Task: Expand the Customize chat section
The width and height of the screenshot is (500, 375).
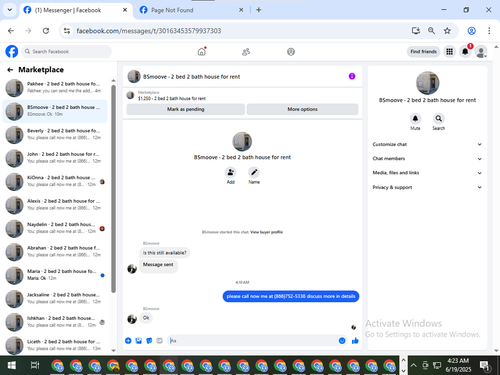Action: pyautogui.click(x=427, y=144)
